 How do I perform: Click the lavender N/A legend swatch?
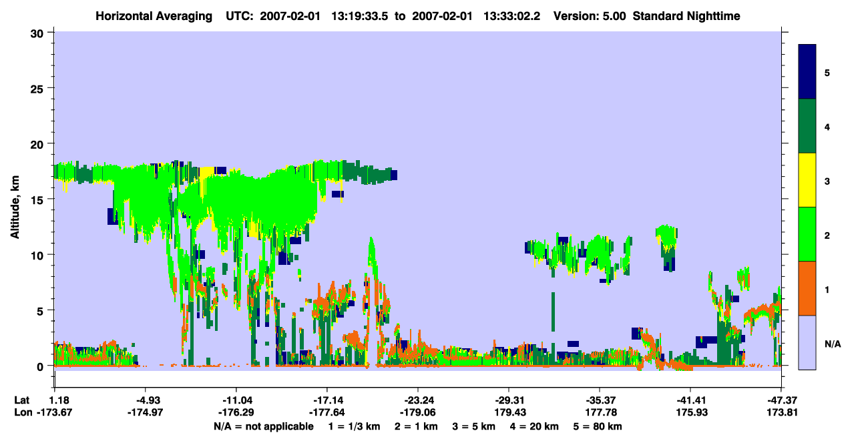[x=807, y=342]
